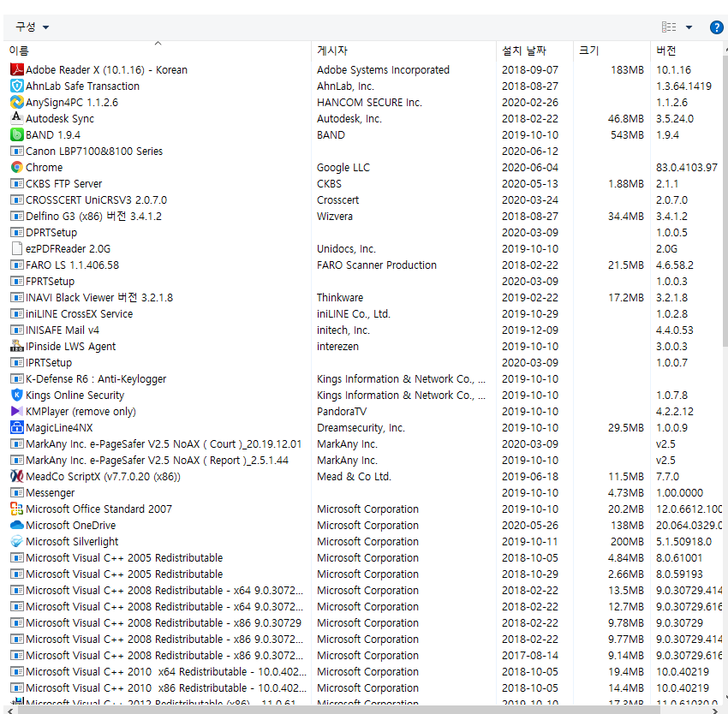The width and height of the screenshot is (728, 714).
Task: Click publisher Google LLC
Action: coord(343,167)
